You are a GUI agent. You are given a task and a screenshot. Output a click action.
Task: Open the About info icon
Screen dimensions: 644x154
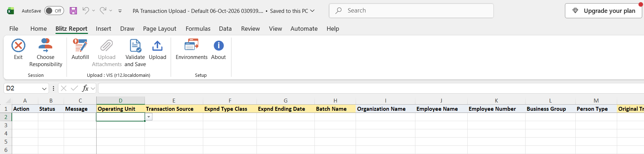click(x=219, y=46)
